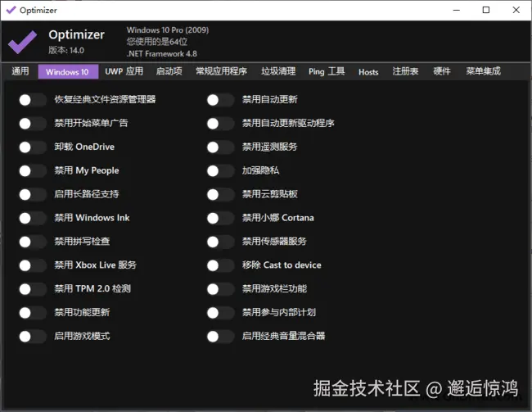Go to the 常规应用程序 tab
The height and width of the screenshot is (412, 532).
[x=221, y=71]
